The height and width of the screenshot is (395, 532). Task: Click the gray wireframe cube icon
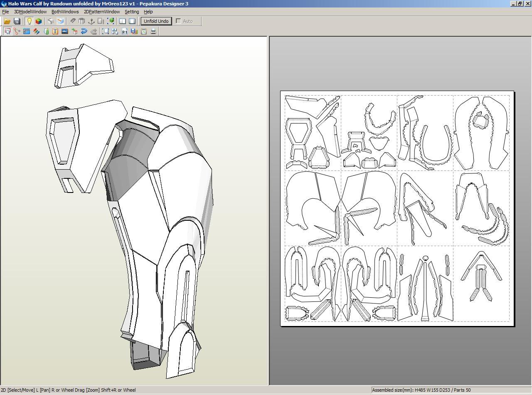tap(51, 21)
